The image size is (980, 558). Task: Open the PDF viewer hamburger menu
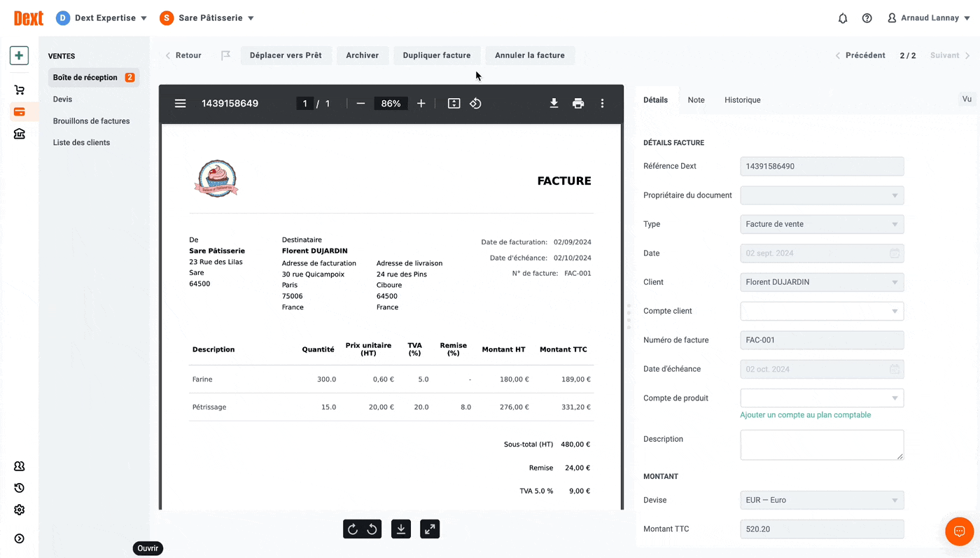[x=181, y=104]
